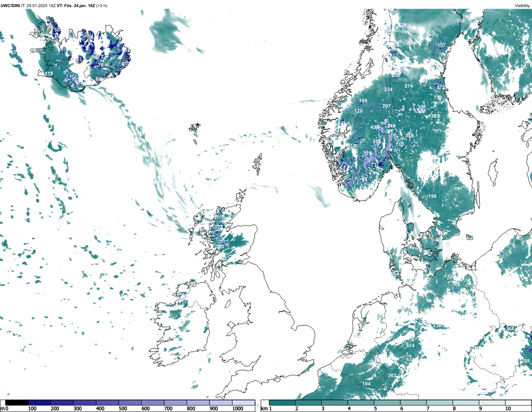Click the '238' value over northern Germany
532x412 pixels.
point(437,326)
